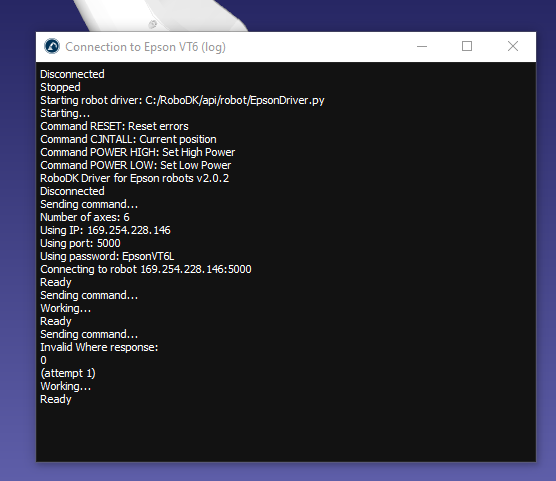Click the 'RoboDK Driver for Epson robots v2.0.2' line
556x481 pixels.
pos(134,178)
